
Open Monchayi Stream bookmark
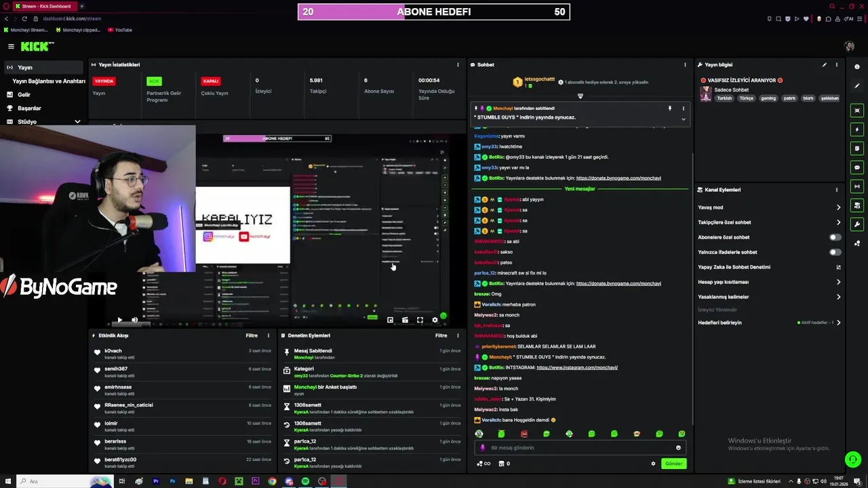(26, 30)
